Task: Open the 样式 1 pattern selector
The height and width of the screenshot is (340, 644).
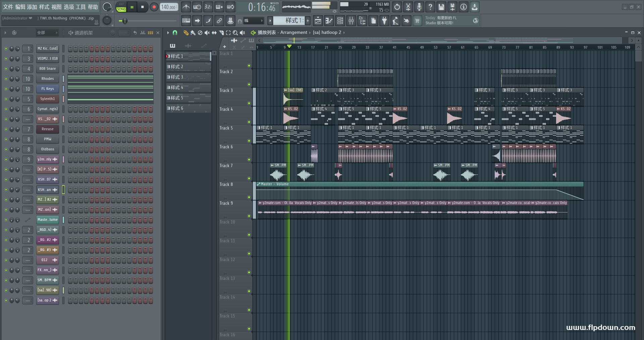Action: [288, 21]
